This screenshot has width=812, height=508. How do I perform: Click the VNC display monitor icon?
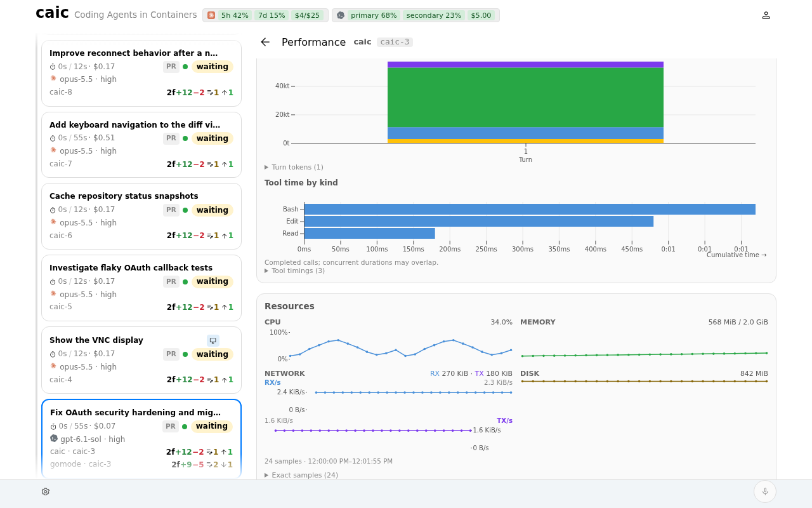(x=213, y=340)
